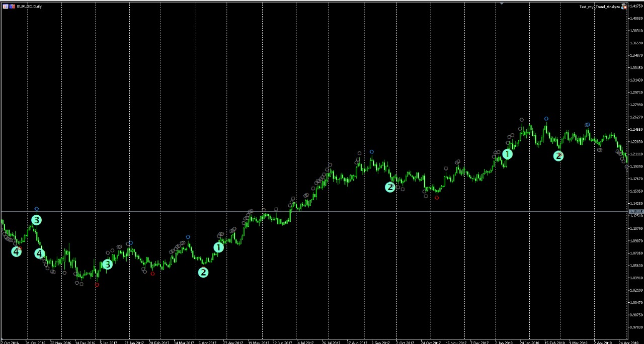Click price level 1.09070 on the scale
Viewport: 644px width, 344px height.
(x=636, y=241)
